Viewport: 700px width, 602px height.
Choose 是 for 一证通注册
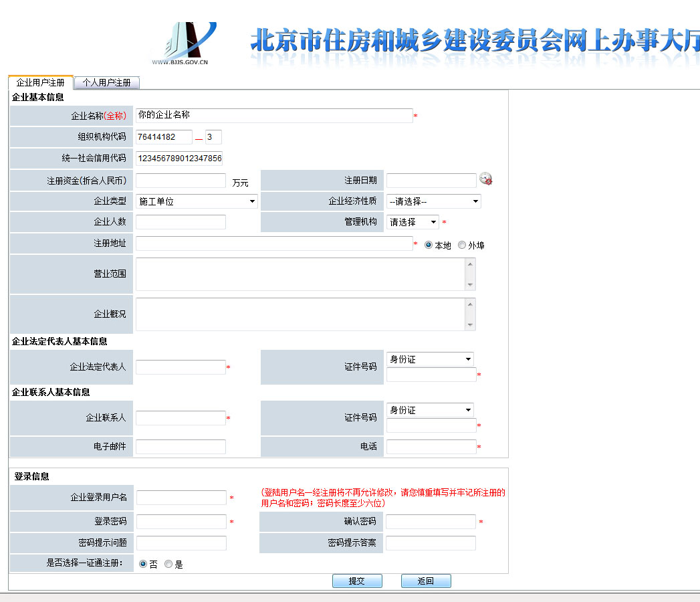(168, 564)
